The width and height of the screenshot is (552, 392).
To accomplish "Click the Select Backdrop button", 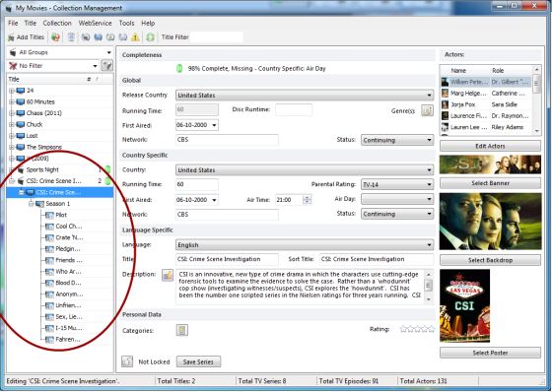I will (490, 260).
